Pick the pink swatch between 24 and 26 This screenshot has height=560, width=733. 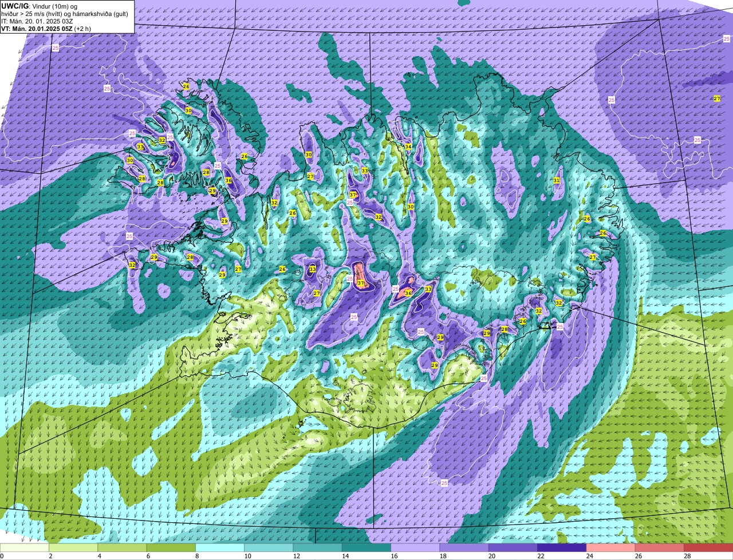(611, 548)
